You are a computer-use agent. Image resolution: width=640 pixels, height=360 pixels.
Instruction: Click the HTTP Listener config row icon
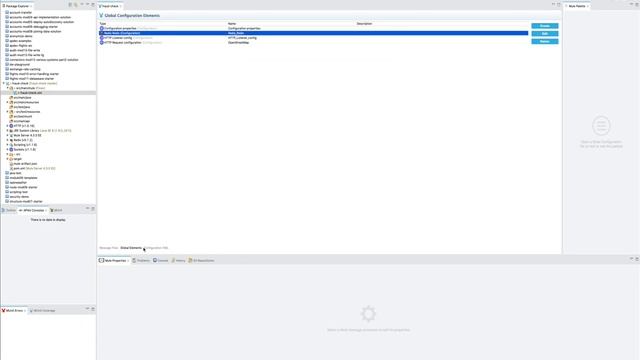[x=102, y=38]
